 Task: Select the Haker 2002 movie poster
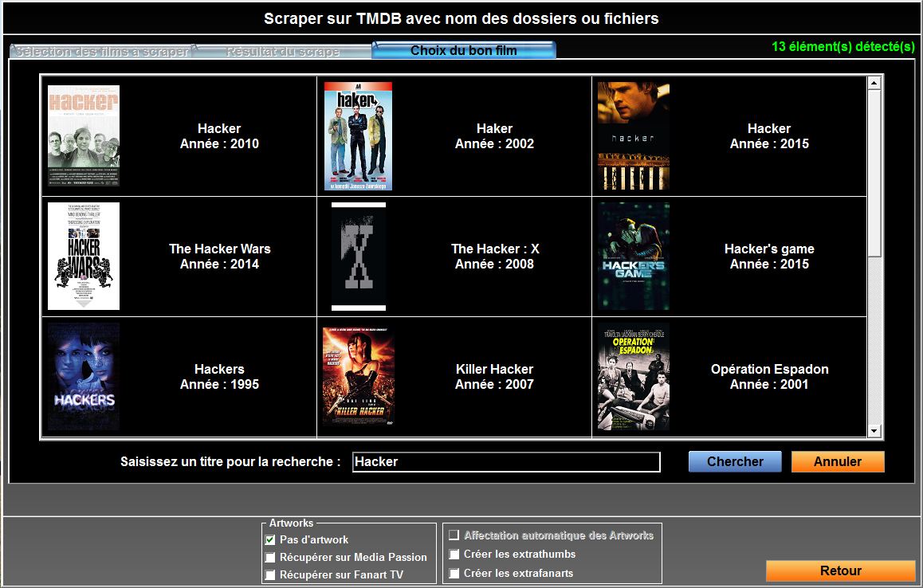[358, 136]
